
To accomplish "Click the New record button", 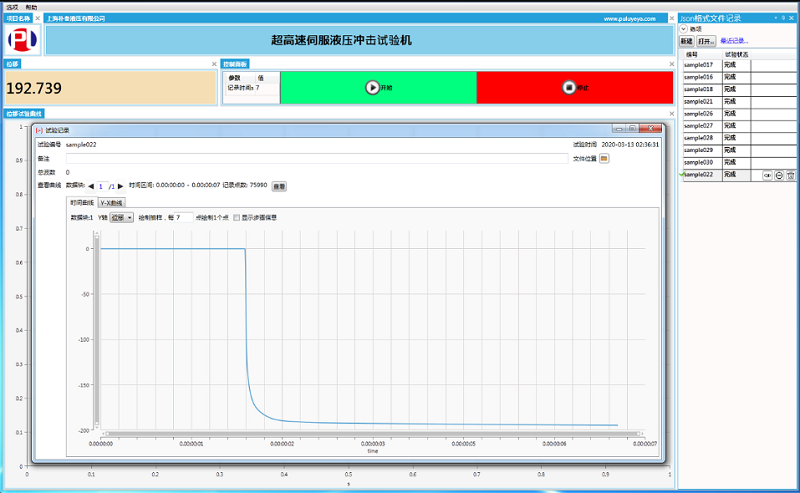I will (x=687, y=41).
